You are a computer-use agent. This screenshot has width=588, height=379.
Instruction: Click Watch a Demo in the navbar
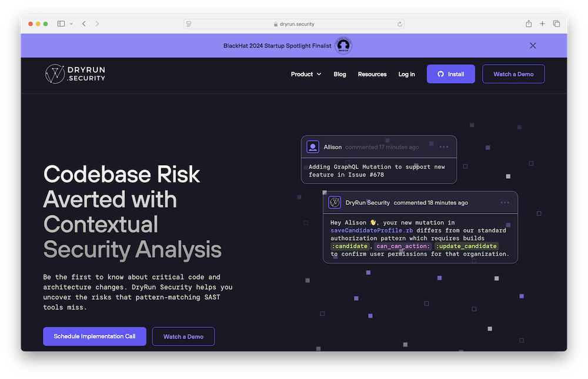[x=513, y=74]
